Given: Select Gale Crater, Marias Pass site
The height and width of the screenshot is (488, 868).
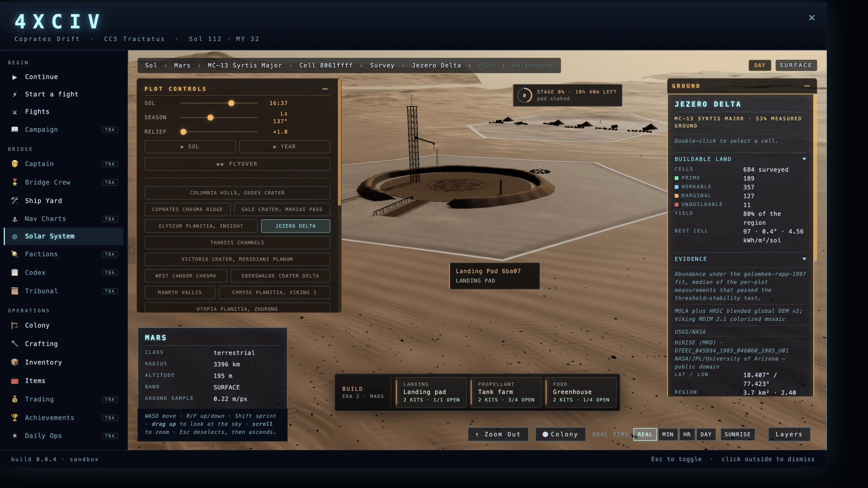Looking at the screenshot, I should tap(282, 210).
